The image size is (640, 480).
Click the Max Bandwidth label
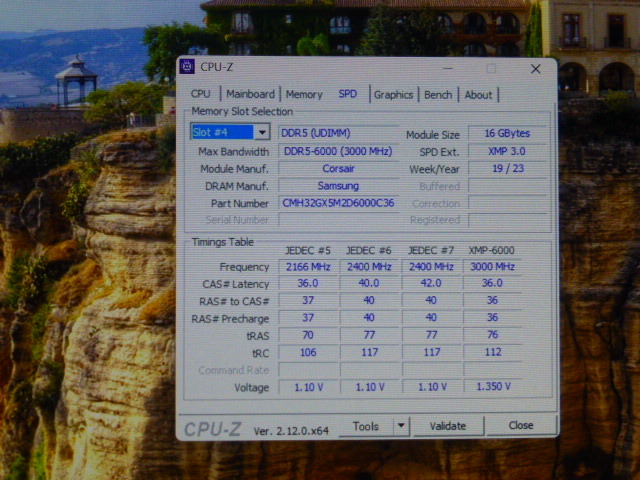(x=233, y=151)
